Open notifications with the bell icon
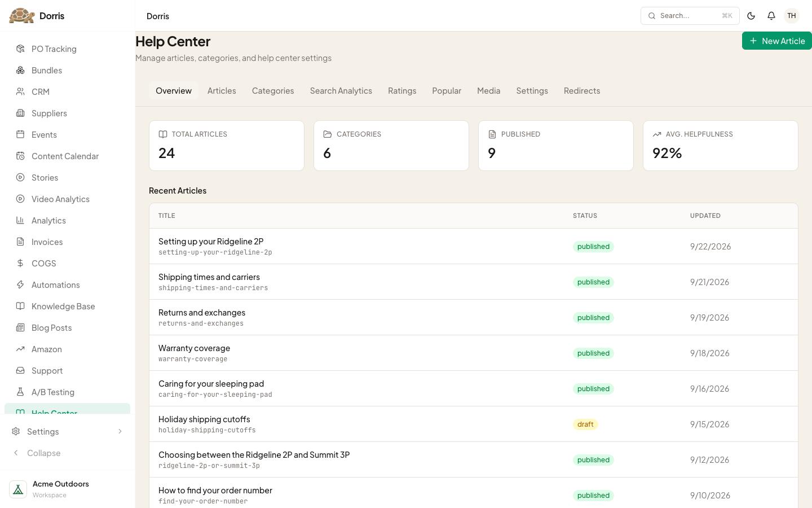Screen dimensions: 812x508 click(x=771, y=16)
